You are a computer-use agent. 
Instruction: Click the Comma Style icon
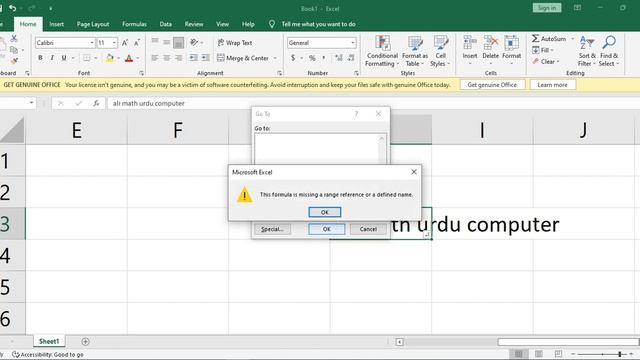324,58
